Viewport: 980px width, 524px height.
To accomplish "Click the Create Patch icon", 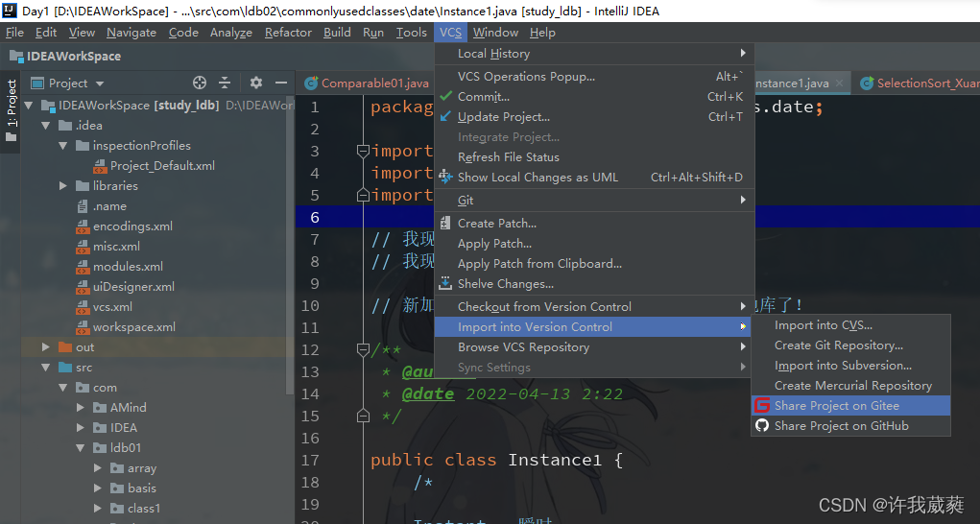I will [x=445, y=223].
